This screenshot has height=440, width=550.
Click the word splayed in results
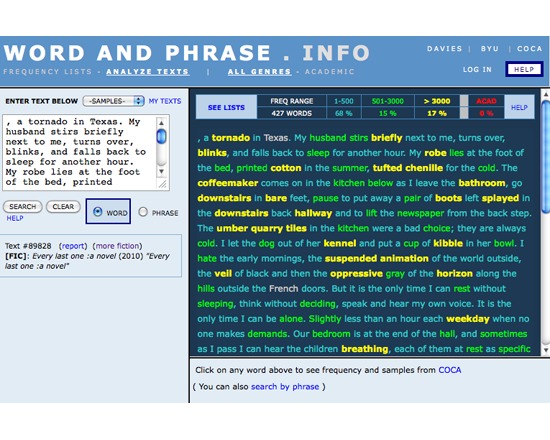click(500, 198)
